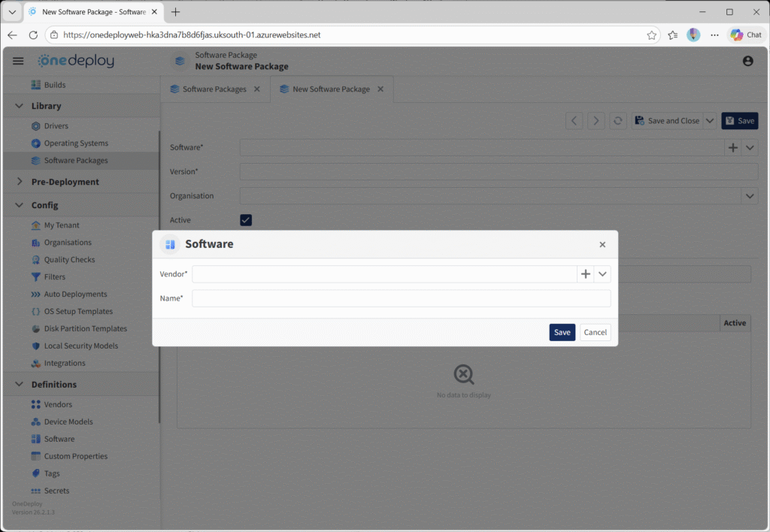Open My Tenant settings
The height and width of the screenshot is (532, 770).
pos(62,225)
